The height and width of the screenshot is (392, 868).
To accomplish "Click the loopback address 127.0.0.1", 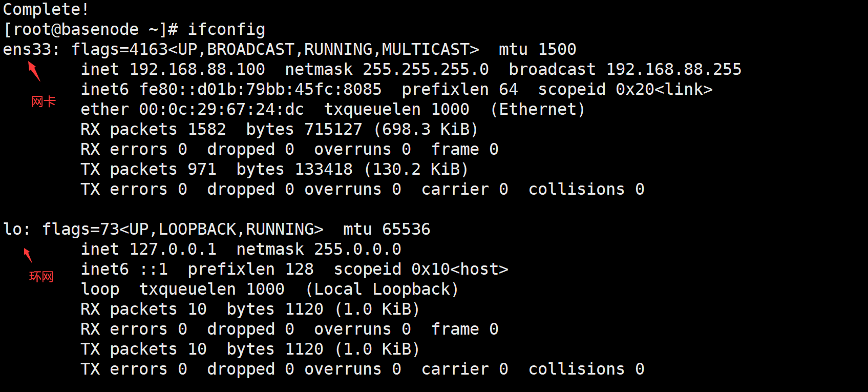I will (173, 250).
